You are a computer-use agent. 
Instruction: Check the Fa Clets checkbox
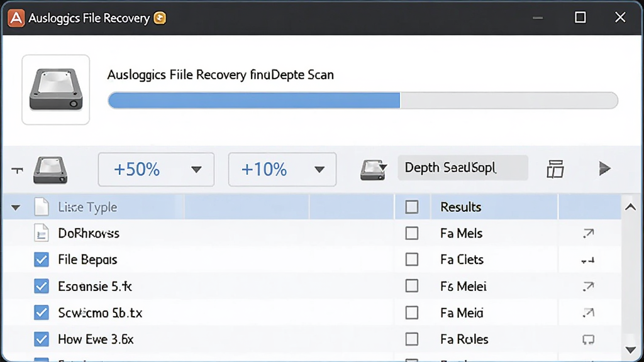[411, 260]
